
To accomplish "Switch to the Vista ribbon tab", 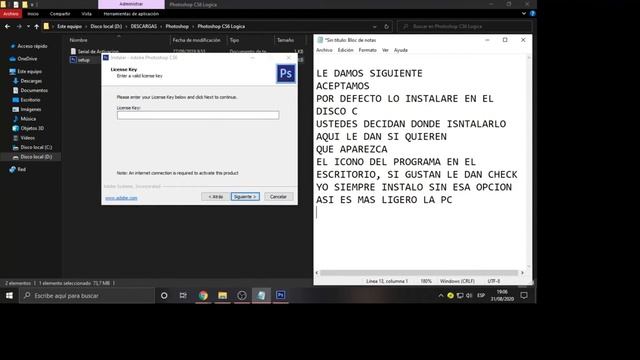I will [x=87, y=14].
